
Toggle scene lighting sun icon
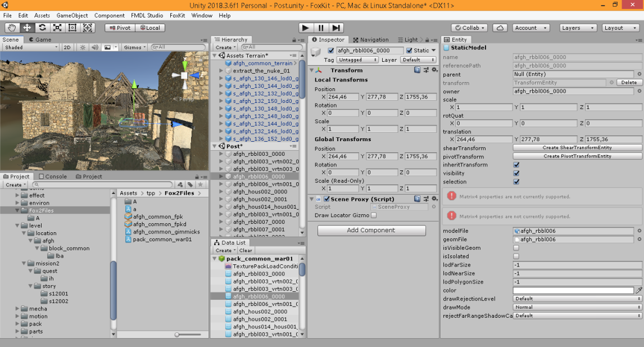click(83, 47)
